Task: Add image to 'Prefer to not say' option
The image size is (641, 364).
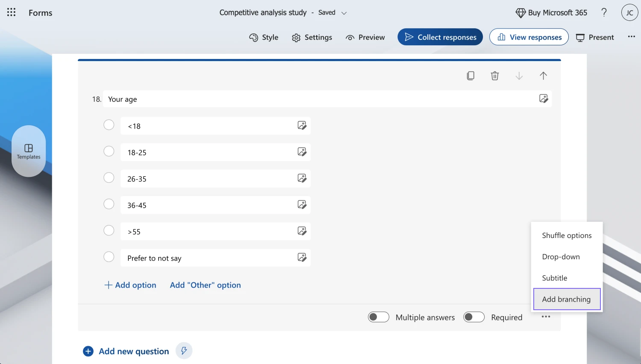Action: 302,258
